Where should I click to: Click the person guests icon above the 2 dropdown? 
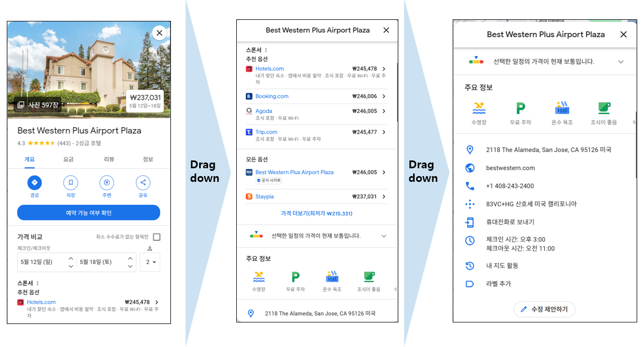pyautogui.click(x=149, y=248)
